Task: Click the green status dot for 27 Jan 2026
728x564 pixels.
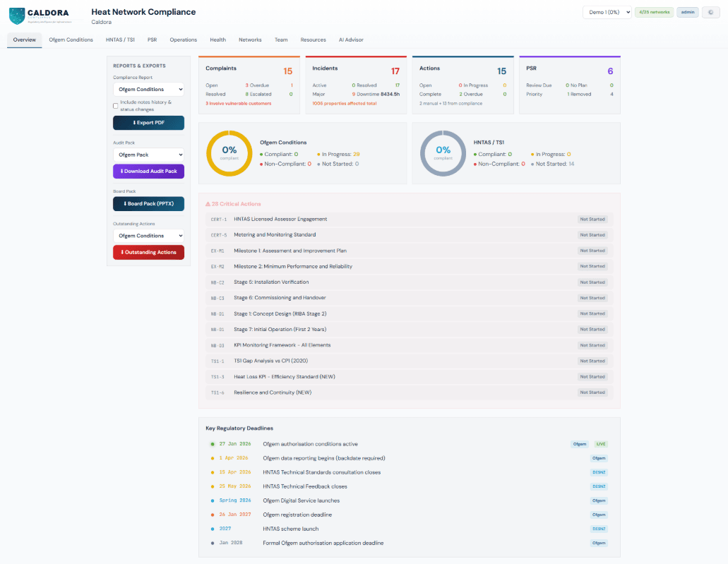Action: tap(212, 444)
